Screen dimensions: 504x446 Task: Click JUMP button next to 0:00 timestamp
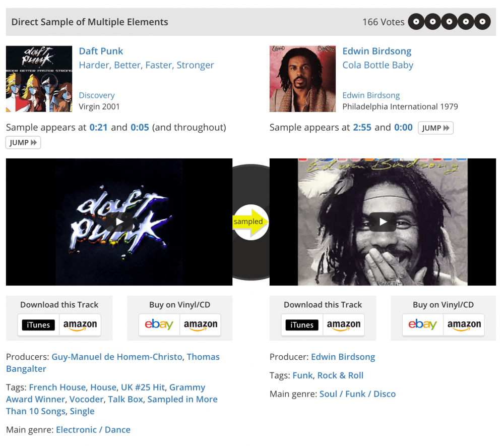point(435,128)
